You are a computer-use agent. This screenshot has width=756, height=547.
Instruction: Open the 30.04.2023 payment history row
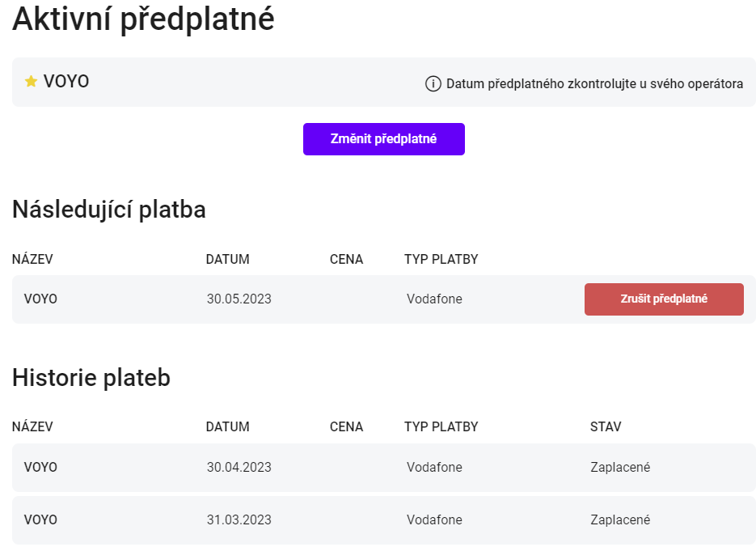tap(384, 468)
